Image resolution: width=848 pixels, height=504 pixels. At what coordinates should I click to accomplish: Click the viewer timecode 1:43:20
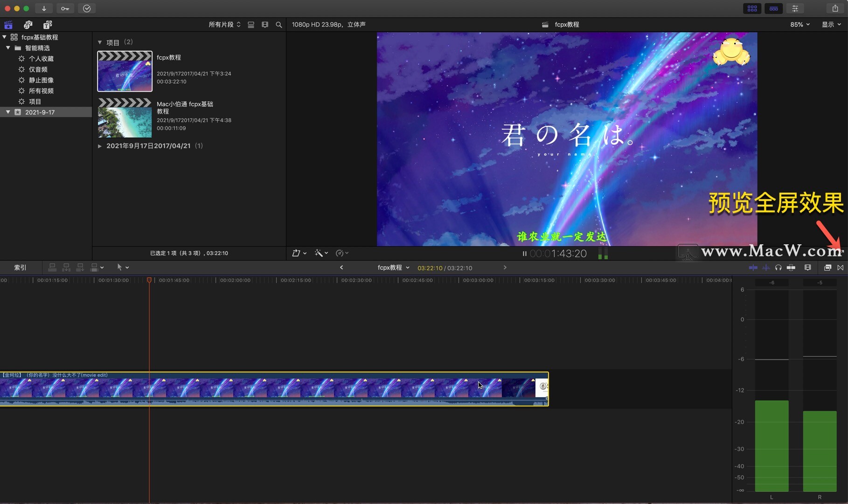pos(558,254)
